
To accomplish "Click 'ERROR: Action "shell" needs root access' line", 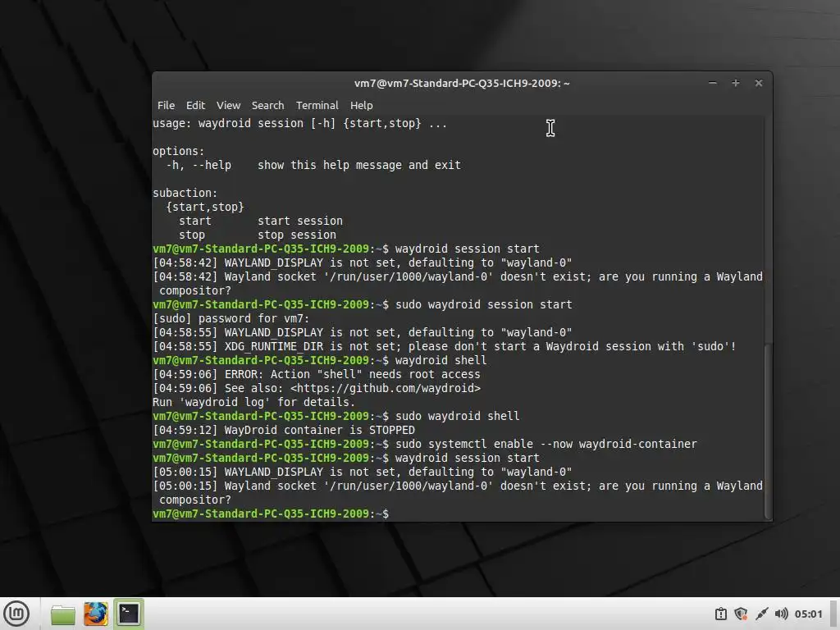I will pos(317,374).
